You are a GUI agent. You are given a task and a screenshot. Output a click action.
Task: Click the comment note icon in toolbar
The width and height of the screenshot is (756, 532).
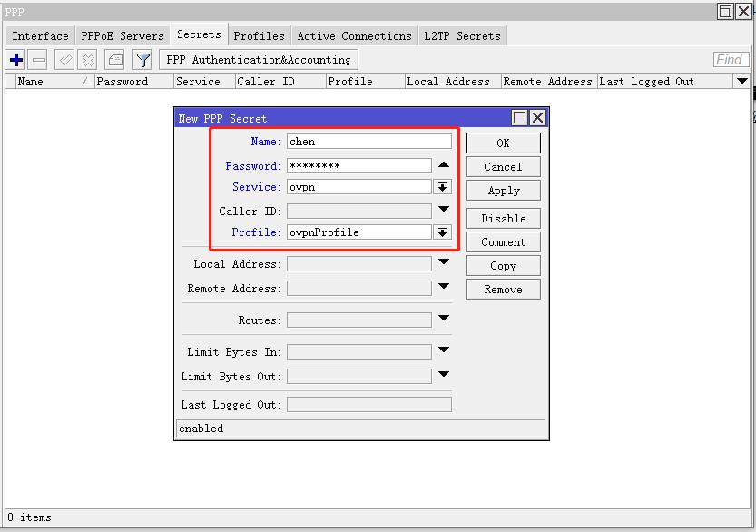[x=114, y=60]
